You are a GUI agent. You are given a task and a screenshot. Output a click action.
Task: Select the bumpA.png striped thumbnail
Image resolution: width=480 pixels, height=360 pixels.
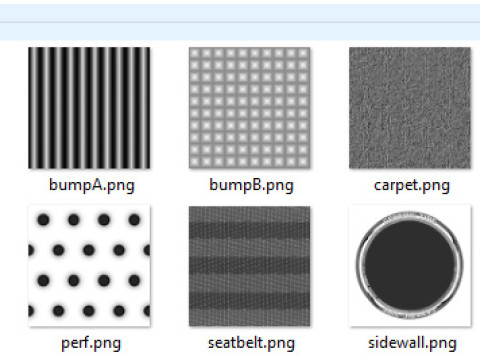point(89,108)
